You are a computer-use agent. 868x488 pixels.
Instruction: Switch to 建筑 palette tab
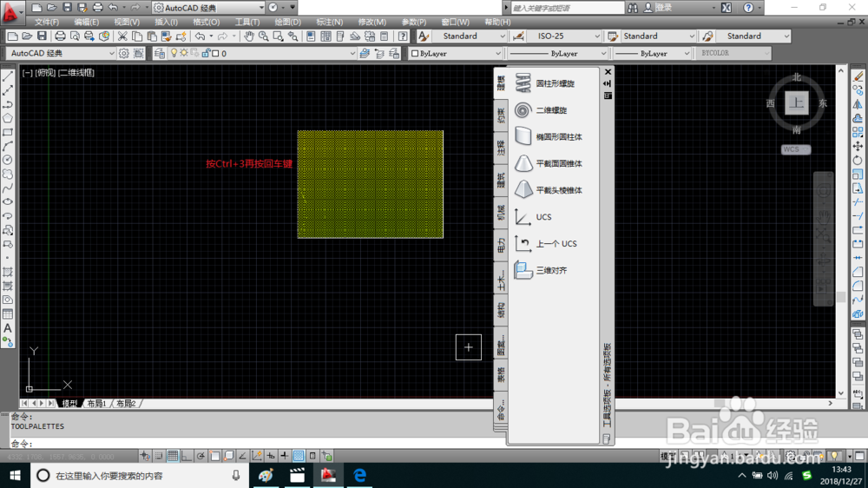[501, 181]
